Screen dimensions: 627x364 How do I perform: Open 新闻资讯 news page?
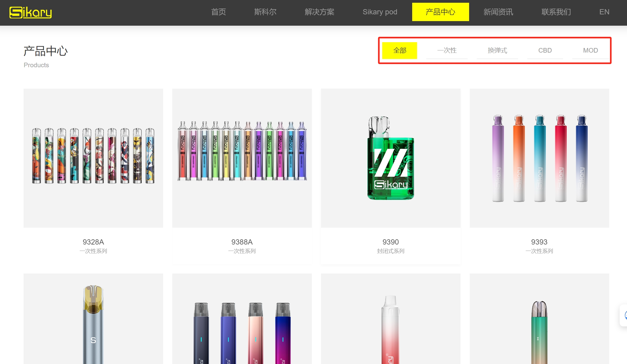pyautogui.click(x=498, y=12)
